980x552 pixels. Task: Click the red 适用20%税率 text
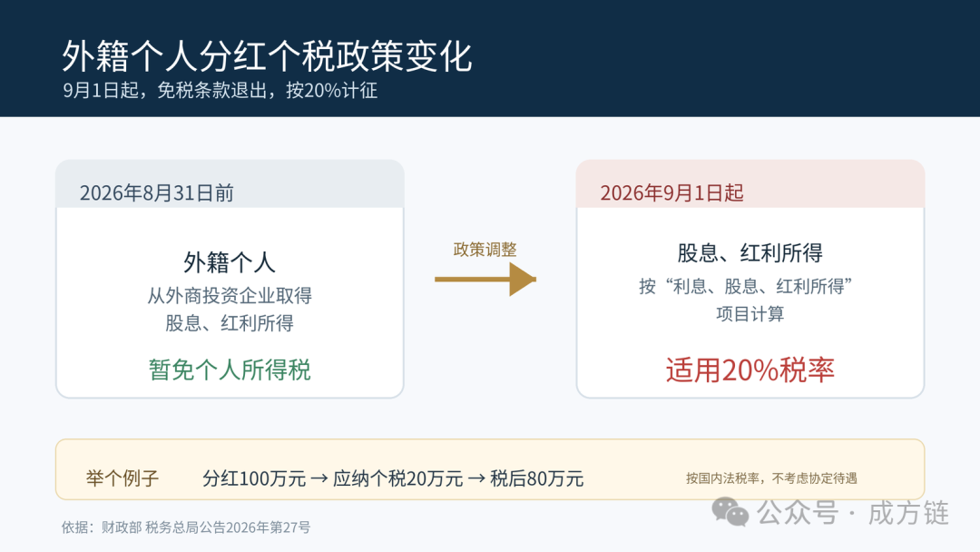(x=750, y=370)
